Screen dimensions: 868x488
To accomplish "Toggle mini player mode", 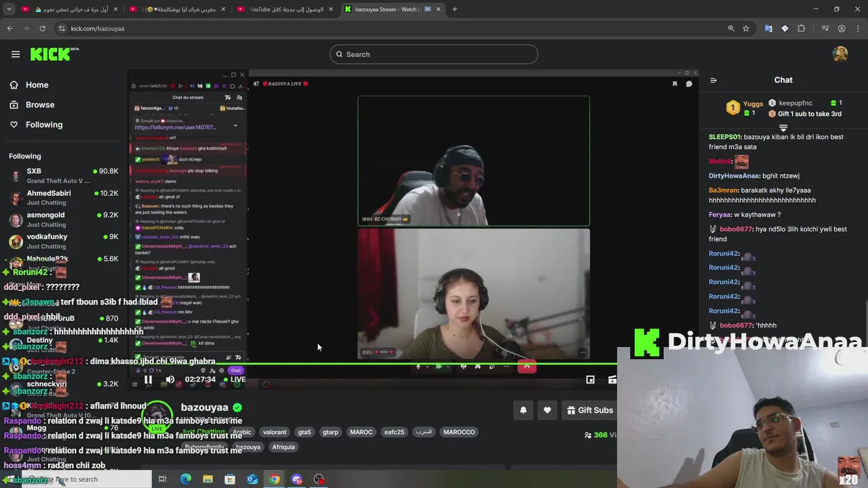I will tap(590, 380).
